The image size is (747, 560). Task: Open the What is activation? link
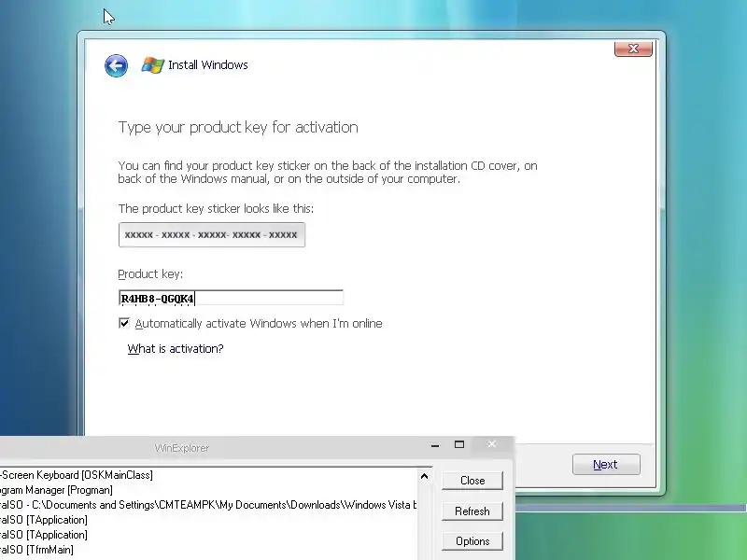click(176, 348)
